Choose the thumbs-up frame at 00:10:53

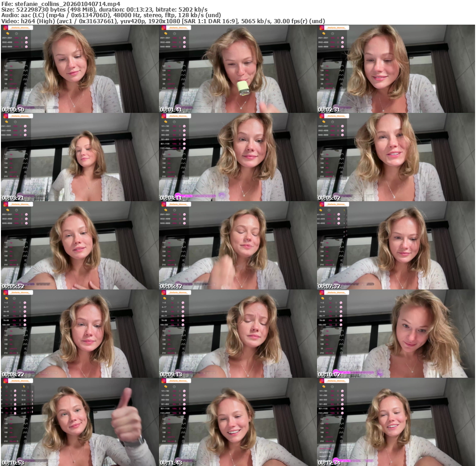pos(80,422)
